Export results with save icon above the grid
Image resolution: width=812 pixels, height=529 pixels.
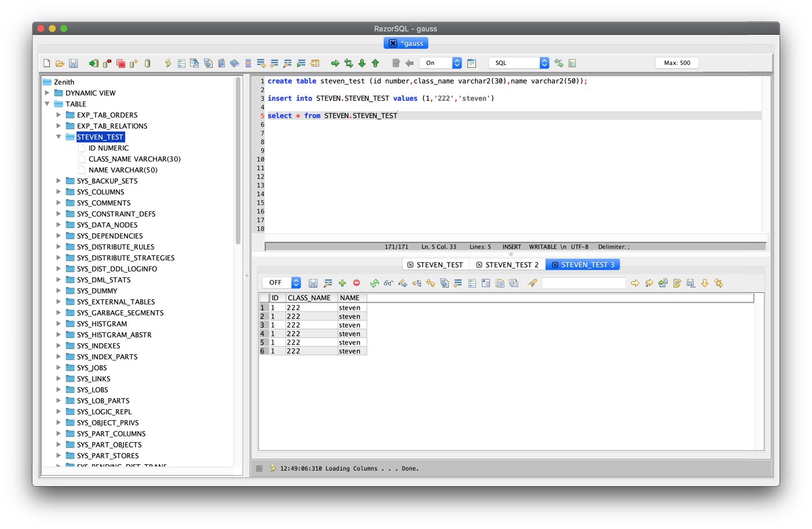313,283
